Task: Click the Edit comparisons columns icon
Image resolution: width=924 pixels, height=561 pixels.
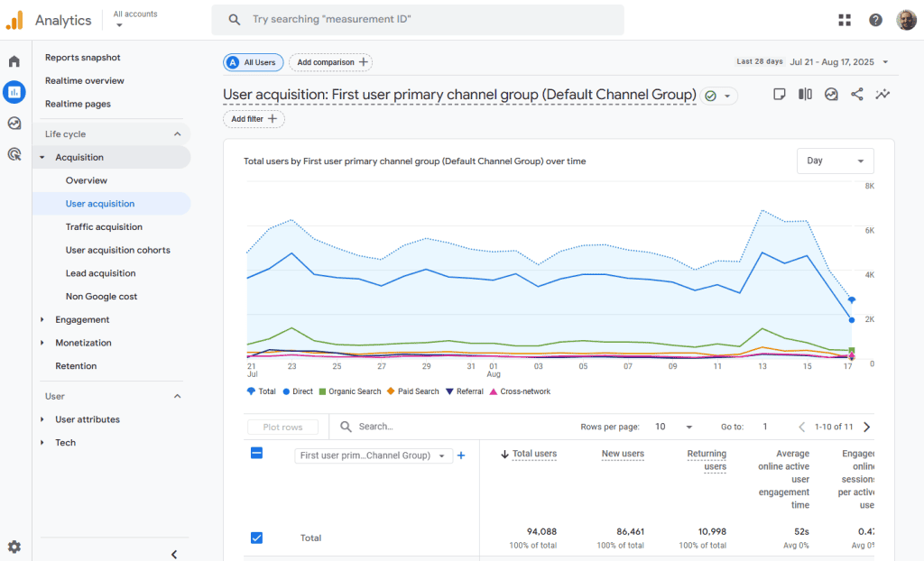Action: pos(805,95)
